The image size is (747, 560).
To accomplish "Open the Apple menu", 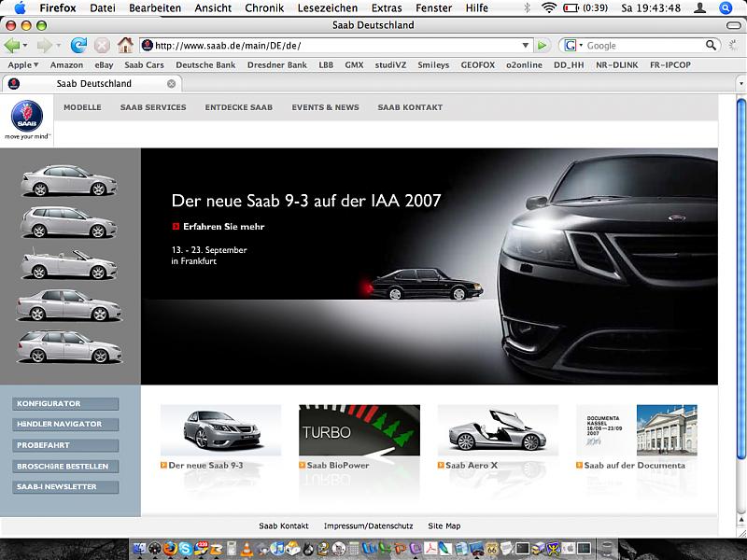I will [x=20, y=7].
